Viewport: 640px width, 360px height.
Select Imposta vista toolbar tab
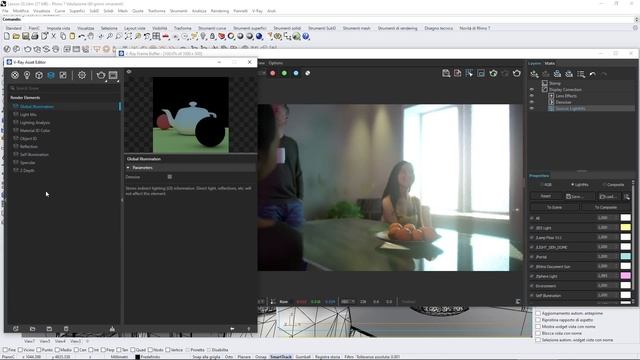click(x=58, y=28)
